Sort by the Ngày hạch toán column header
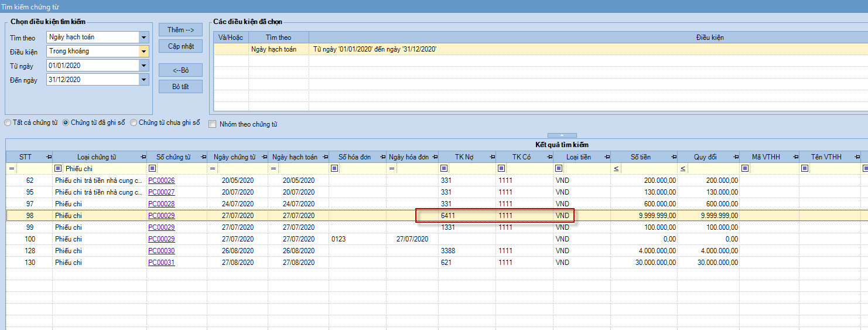The image size is (868, 330). [x=294, y=157]
